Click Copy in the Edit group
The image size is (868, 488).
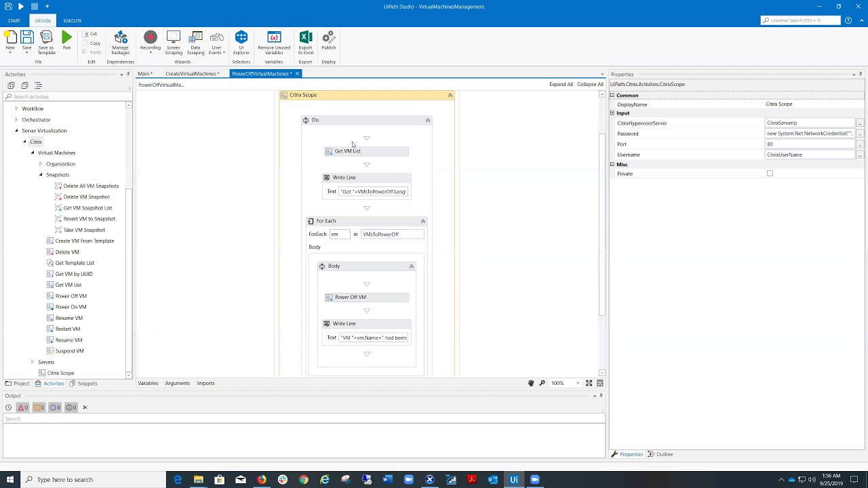point(92,43)
